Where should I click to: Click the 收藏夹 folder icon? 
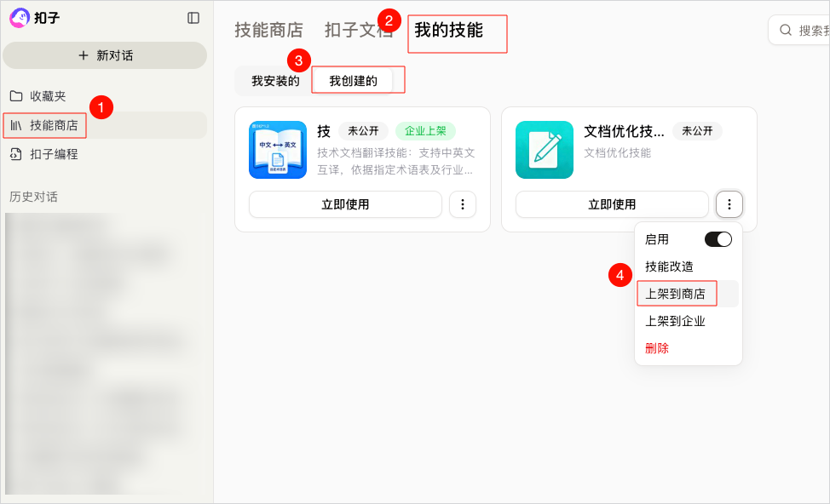[x=16, y=96]
